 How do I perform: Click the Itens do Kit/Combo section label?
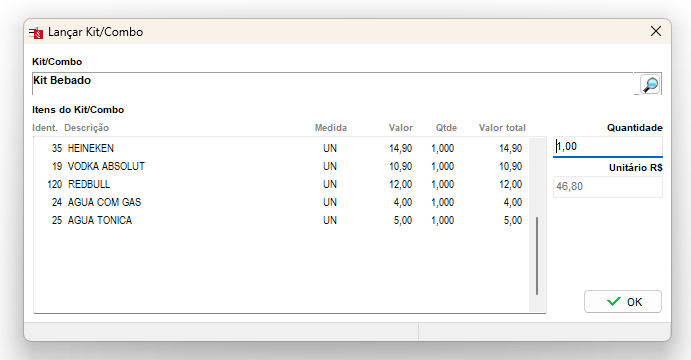tap(78, 110)
